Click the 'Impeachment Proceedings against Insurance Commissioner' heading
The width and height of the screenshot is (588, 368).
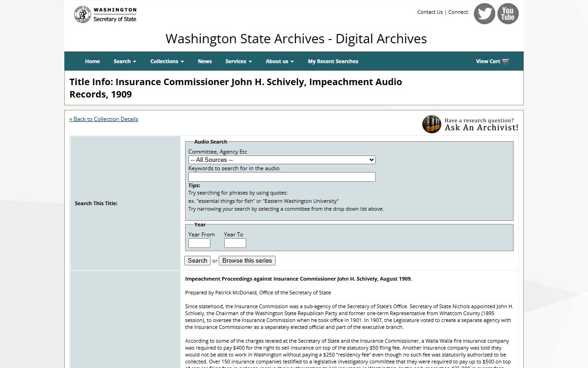pos(299,279)
